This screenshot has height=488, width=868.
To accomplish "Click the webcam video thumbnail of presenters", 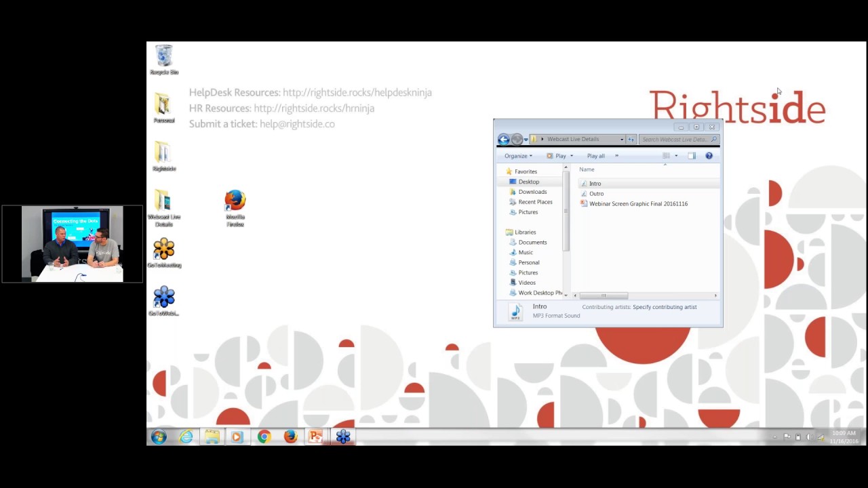I will (x=72, y=243).
